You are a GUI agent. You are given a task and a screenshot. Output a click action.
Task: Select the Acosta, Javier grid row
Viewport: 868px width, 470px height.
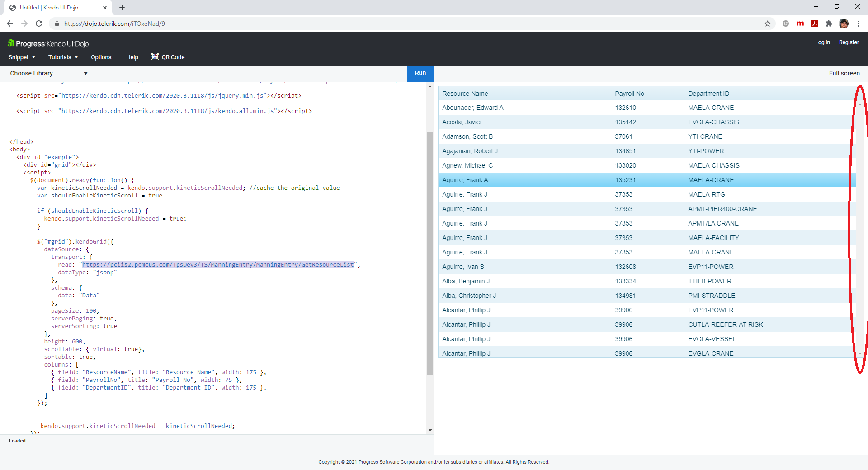(x=462, y=122)
